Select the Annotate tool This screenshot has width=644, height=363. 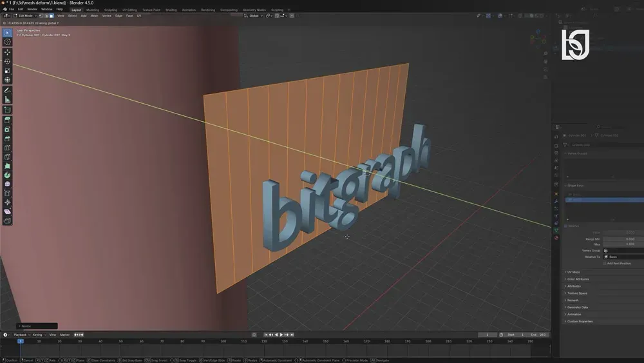7,90
